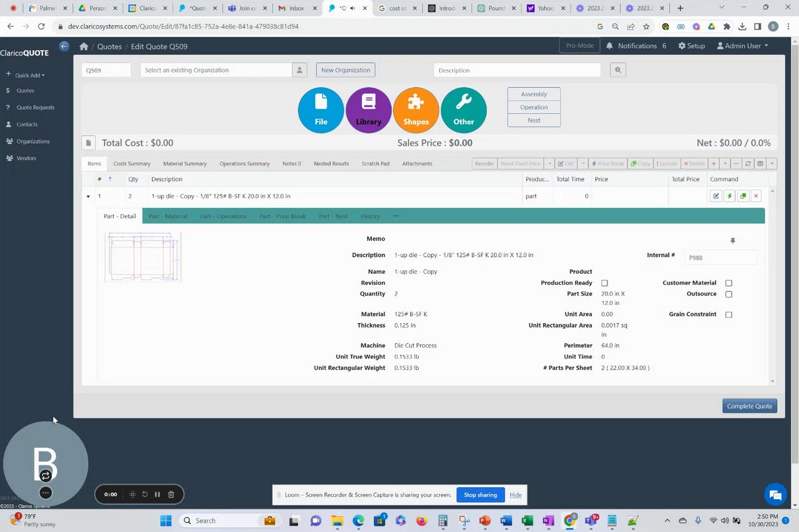Click the refresh icon in the items toolbar
799x532 pixels.
tap(748, 163)
